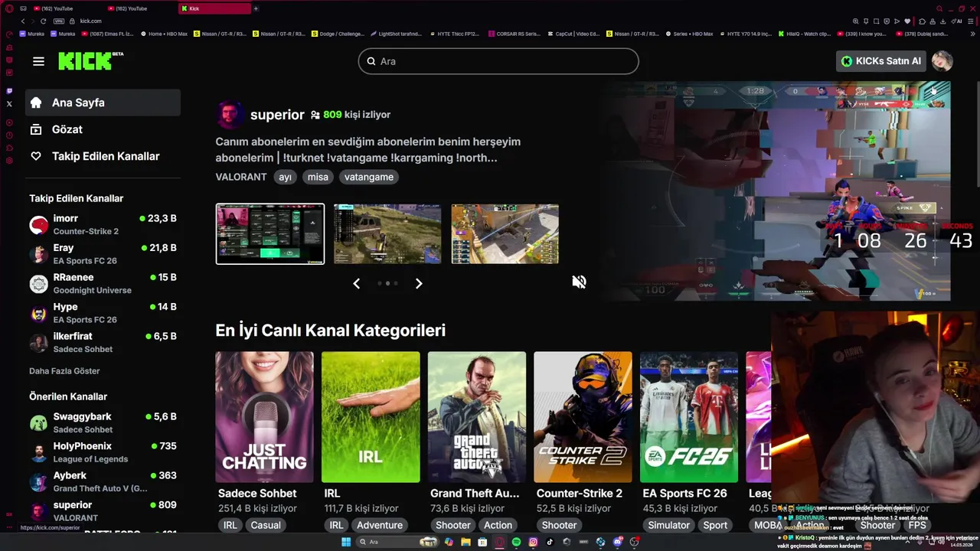Open superior channel avatar in featured stream

[229, 115]
